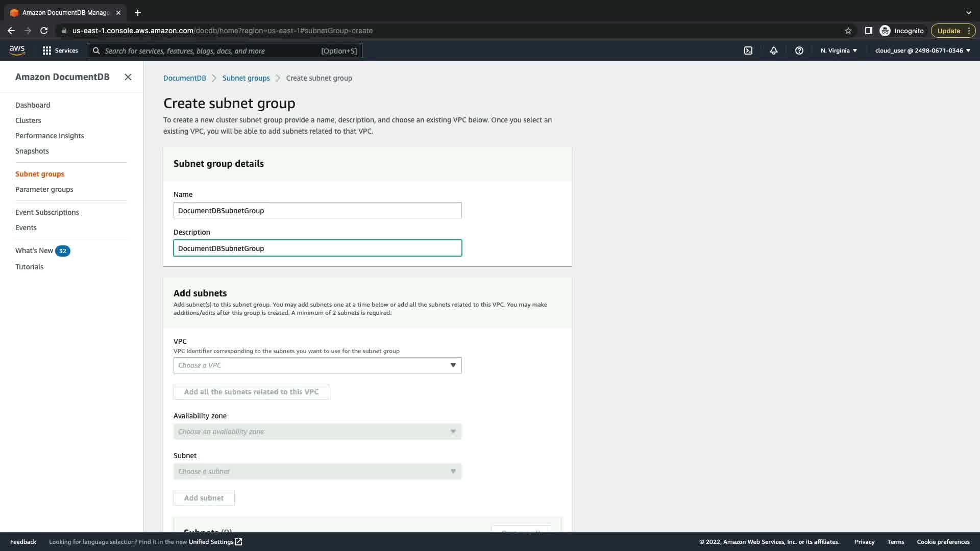Click the AWS logo home icon
The width and height of the screenshot is (980, 551).
[17, 50]
